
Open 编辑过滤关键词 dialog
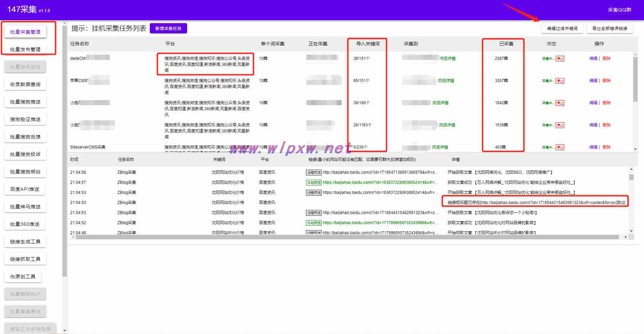coord(562,29)
